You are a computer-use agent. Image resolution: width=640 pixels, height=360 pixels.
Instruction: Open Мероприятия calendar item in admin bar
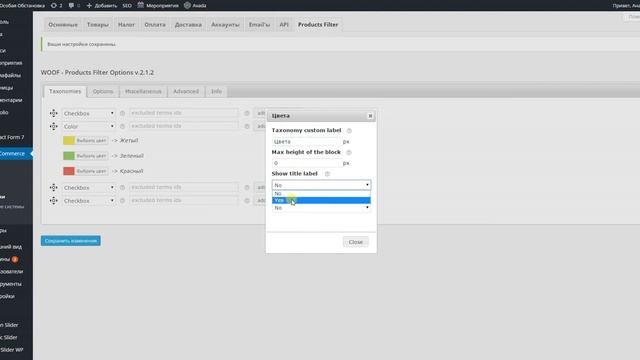click(158, 6)
